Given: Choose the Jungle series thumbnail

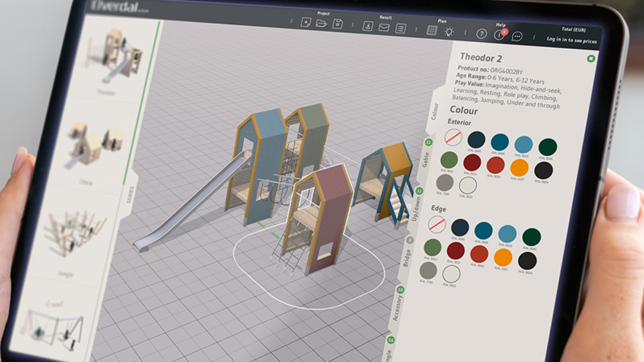Looking at the screenshot, I should pos(75,233).
